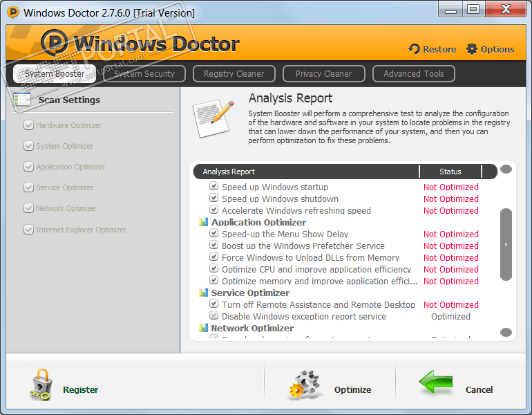The image size is (532, 415).
Task: Click the Status column header
Action: pos(450,172)
